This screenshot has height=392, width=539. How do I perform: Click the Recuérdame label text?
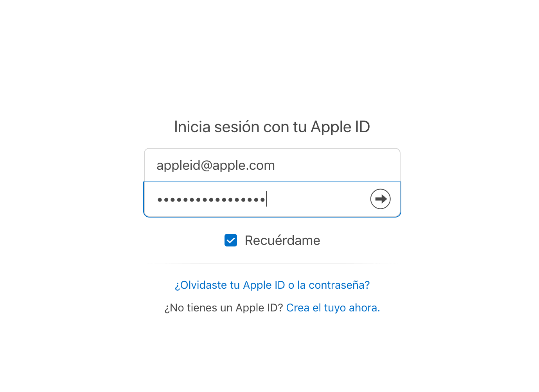coord(282,240)
